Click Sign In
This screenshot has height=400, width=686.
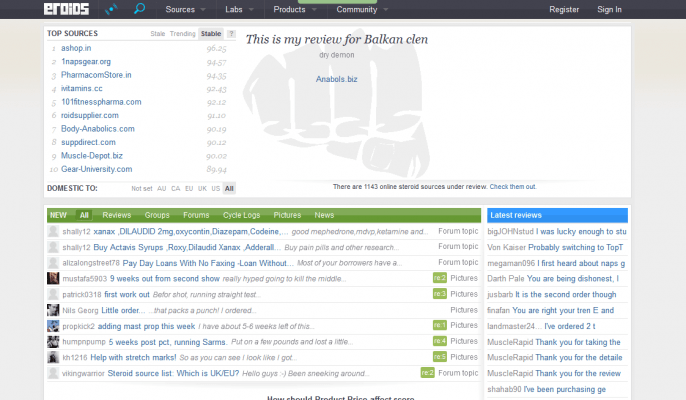pos(609,9)
